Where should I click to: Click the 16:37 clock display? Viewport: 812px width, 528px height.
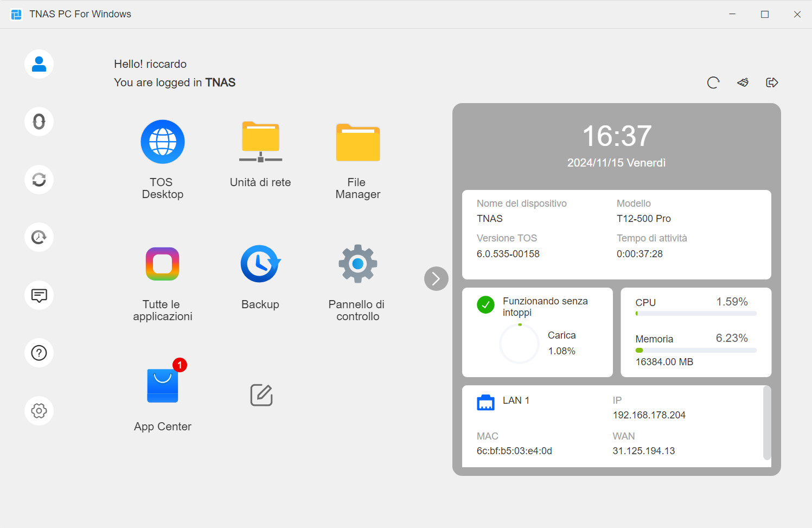click(617, 136)
